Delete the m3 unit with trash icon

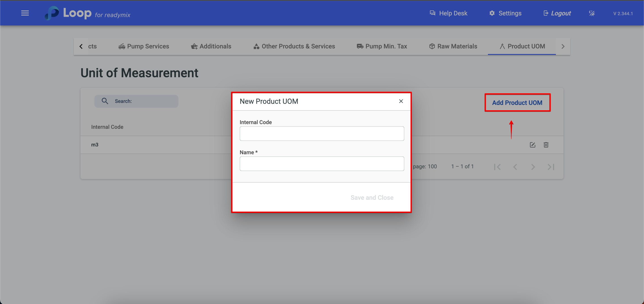click(x=546, y=145)
